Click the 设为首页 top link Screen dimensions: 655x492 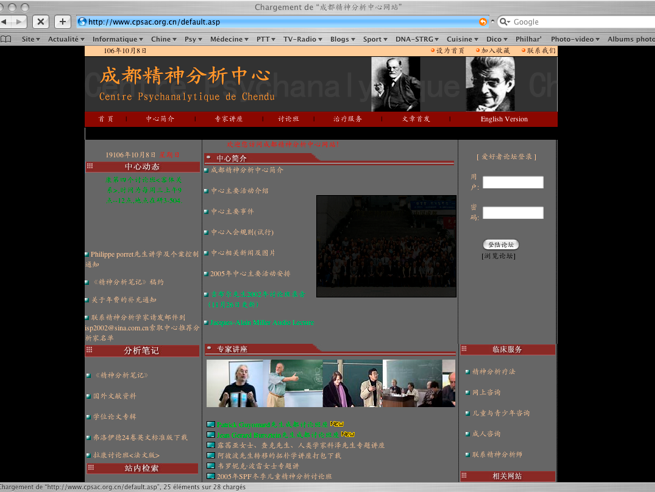(x=450, y=51)
